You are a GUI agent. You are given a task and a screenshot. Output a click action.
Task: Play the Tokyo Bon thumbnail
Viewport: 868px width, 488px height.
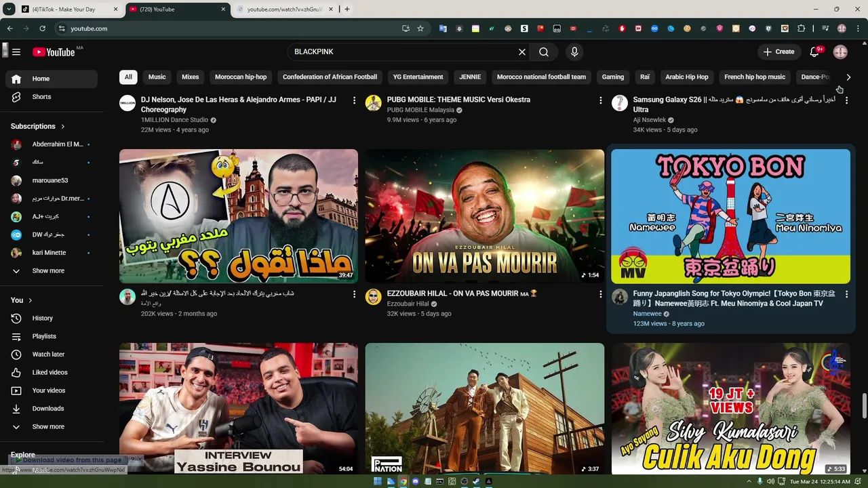(730, 216)
